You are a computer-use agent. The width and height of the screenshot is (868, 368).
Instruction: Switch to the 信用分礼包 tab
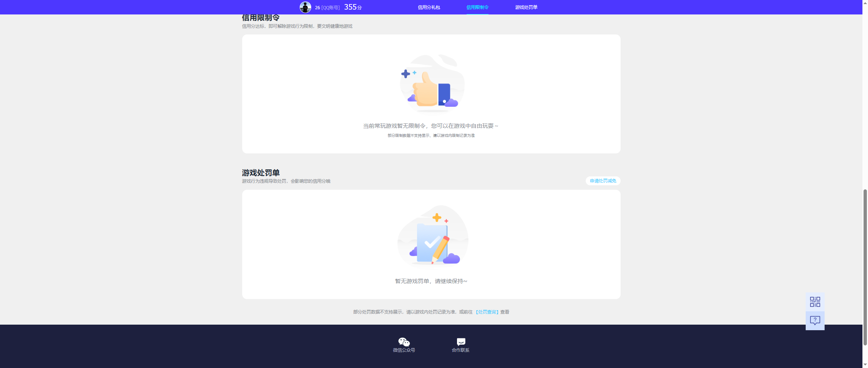[x=429, y=7]
